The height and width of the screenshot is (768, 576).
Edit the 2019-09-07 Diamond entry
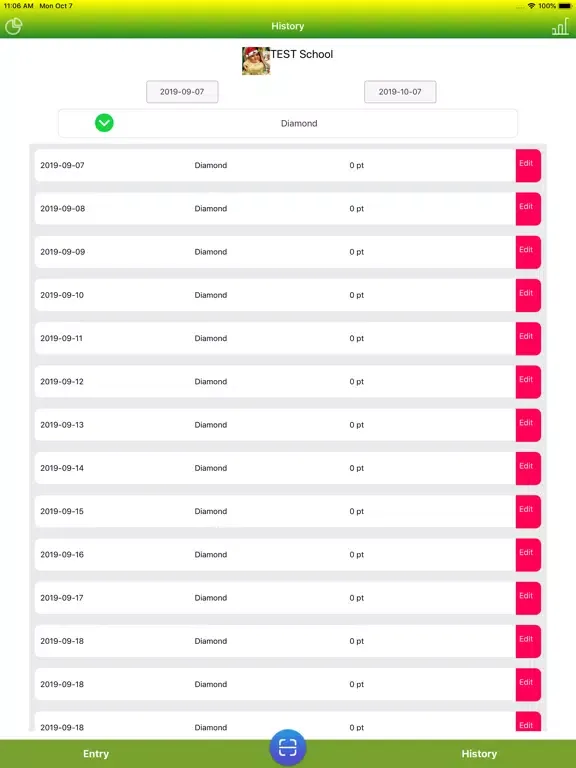[528, 165]
